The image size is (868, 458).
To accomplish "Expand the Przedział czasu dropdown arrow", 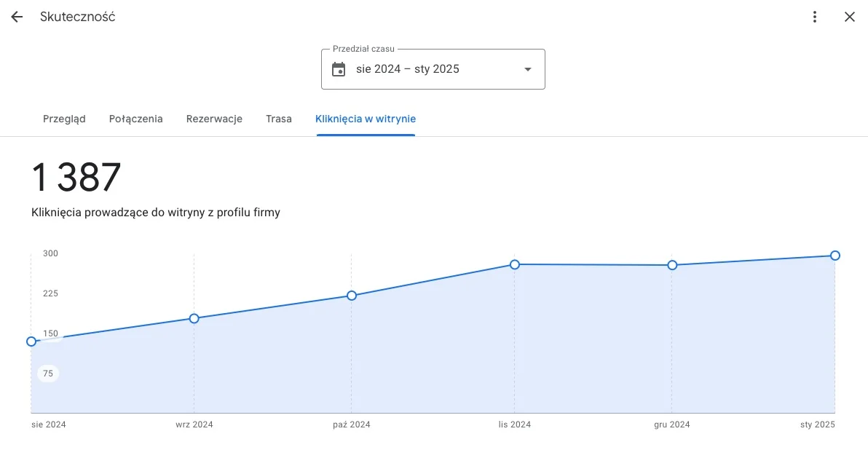I will coord(528,69).
